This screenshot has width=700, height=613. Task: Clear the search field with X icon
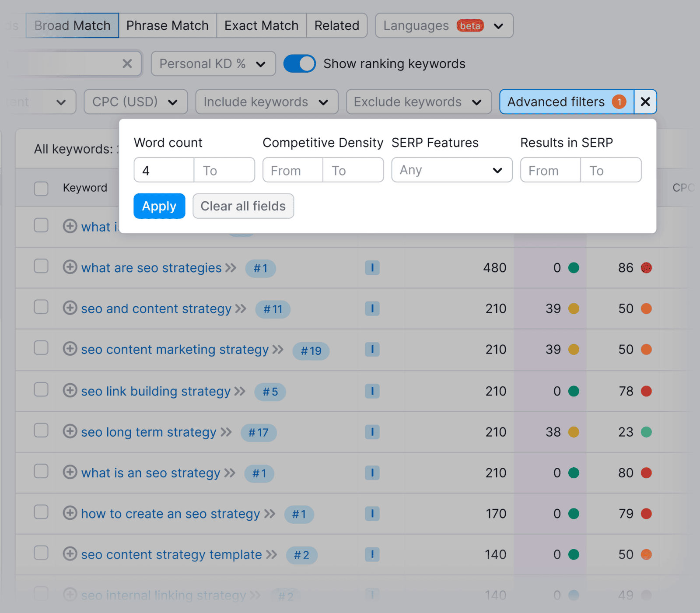[127, 64]
